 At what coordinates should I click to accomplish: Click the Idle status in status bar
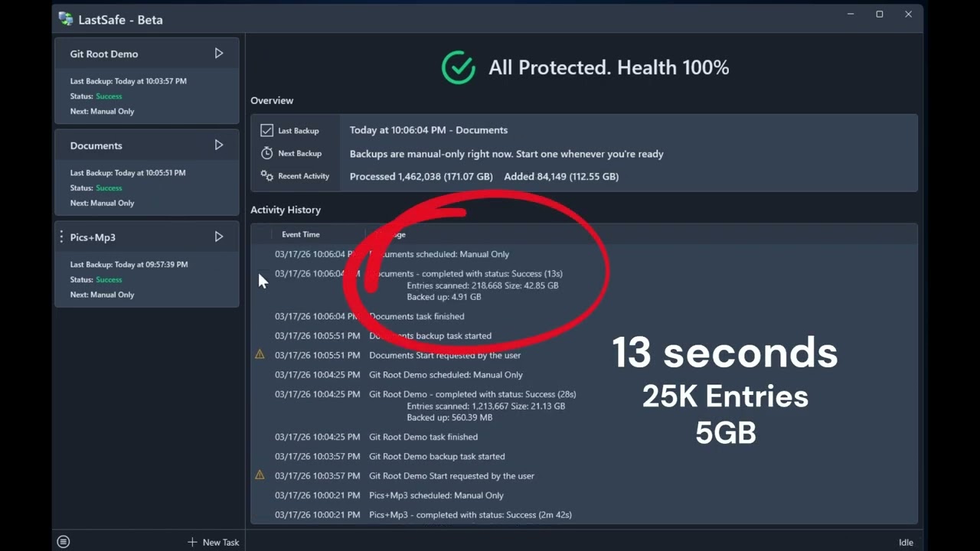906,543
